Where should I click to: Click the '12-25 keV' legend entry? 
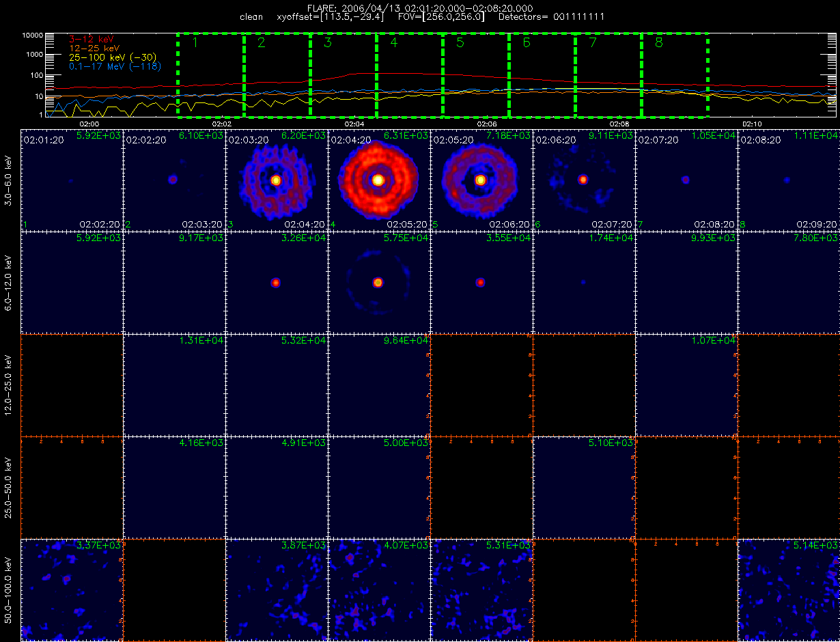pos(94,48)
